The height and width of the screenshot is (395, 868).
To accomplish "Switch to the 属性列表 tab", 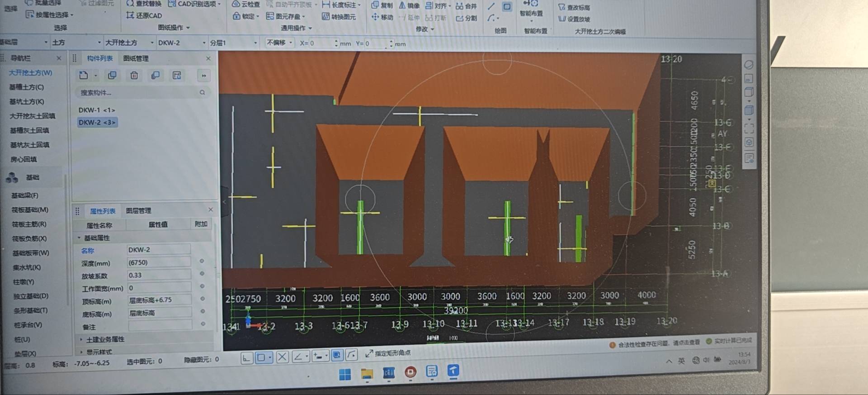I will coord(103,211).
